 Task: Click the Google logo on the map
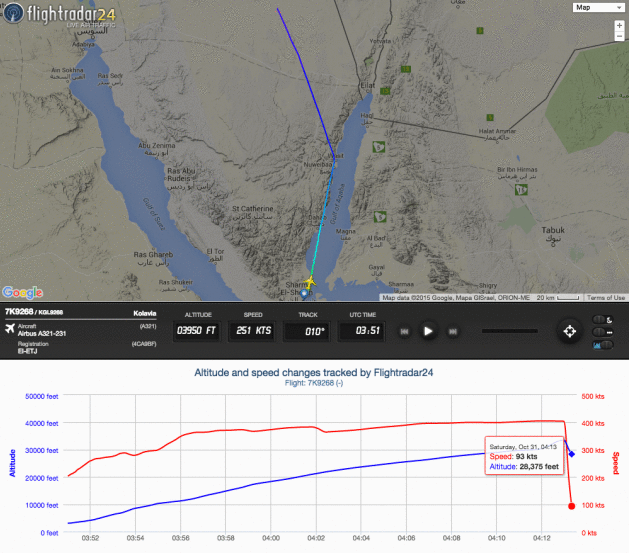pyautogui.click(x=22, y=292)
